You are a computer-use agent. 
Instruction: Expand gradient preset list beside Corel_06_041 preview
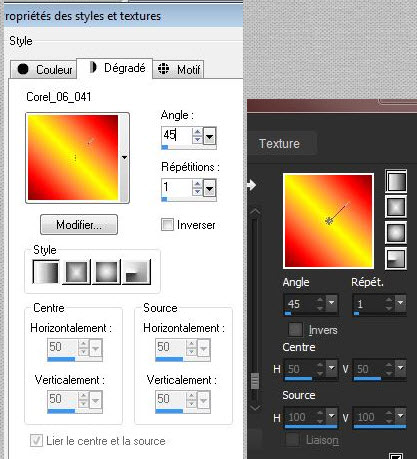(x=124, y=157)
